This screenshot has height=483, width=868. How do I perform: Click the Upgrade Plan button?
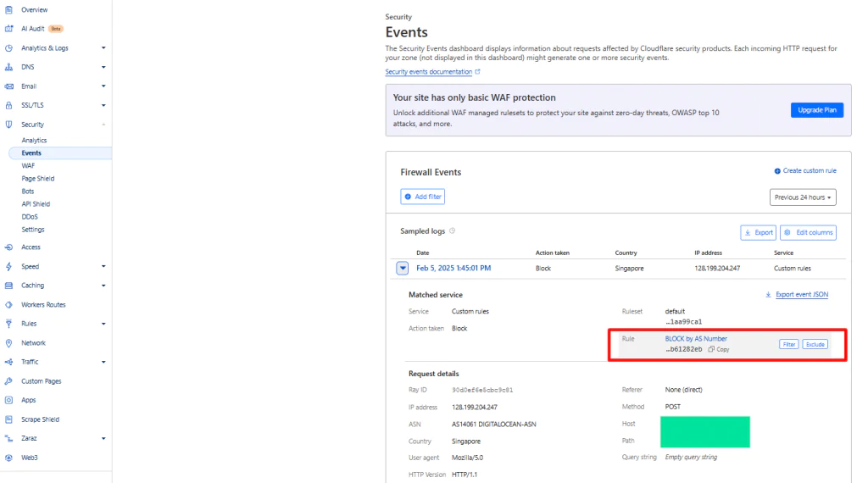[x=817, y=110]
